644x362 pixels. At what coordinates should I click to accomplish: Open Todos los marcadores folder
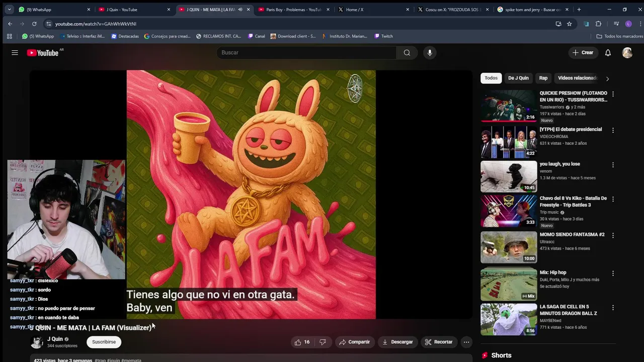click(619, 36)
